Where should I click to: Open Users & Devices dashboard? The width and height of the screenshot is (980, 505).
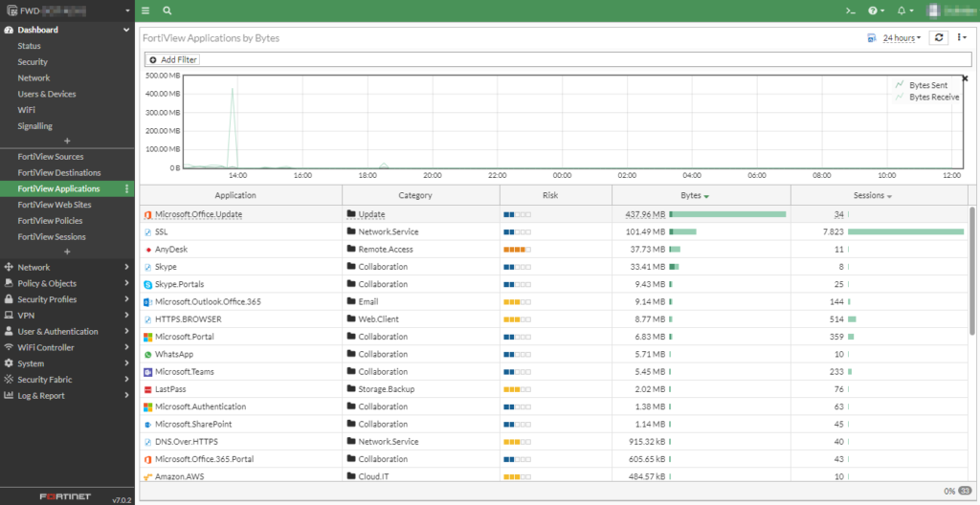click(x=47, y=94)
